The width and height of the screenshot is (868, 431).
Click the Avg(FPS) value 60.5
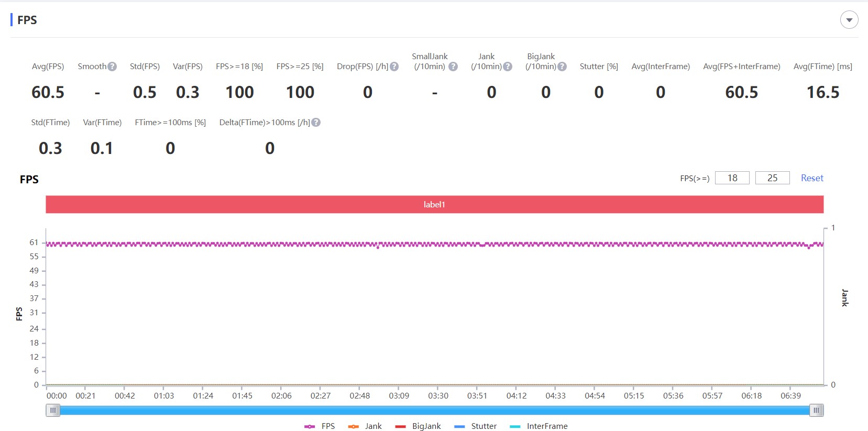(x=48, y=92)
